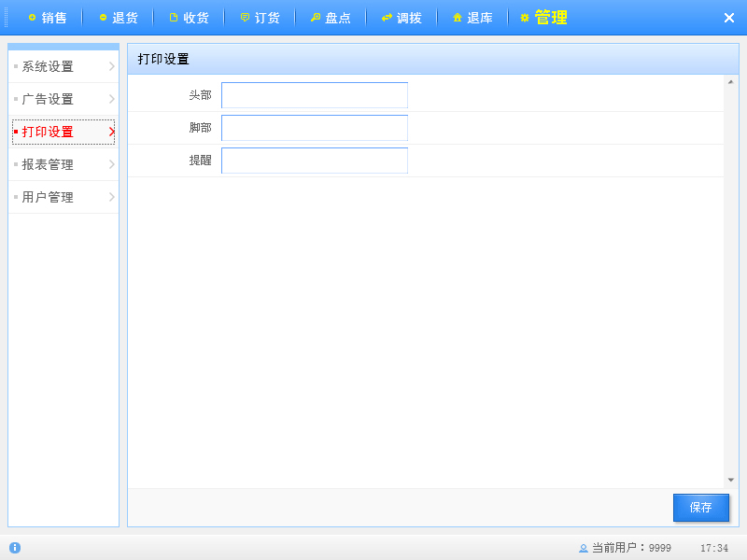Switch to the 退货 tab
This screenshot has width=747, height=560.
(x=119, y=18)
